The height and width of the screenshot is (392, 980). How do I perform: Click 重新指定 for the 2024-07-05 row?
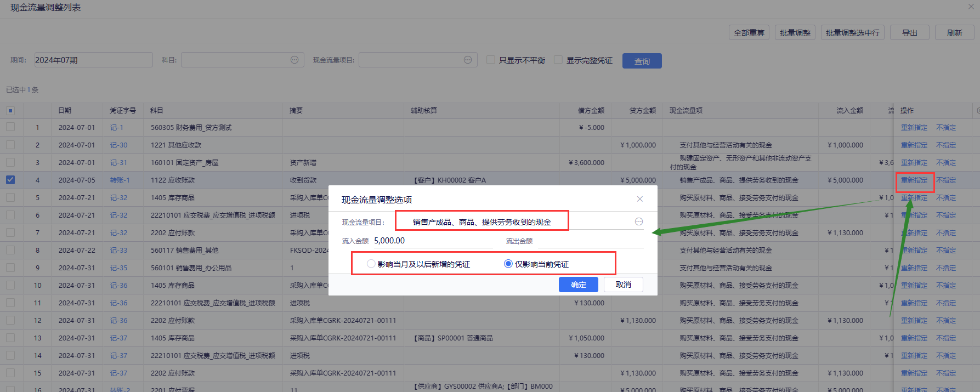pyautogui.click(x=914, y=180)
